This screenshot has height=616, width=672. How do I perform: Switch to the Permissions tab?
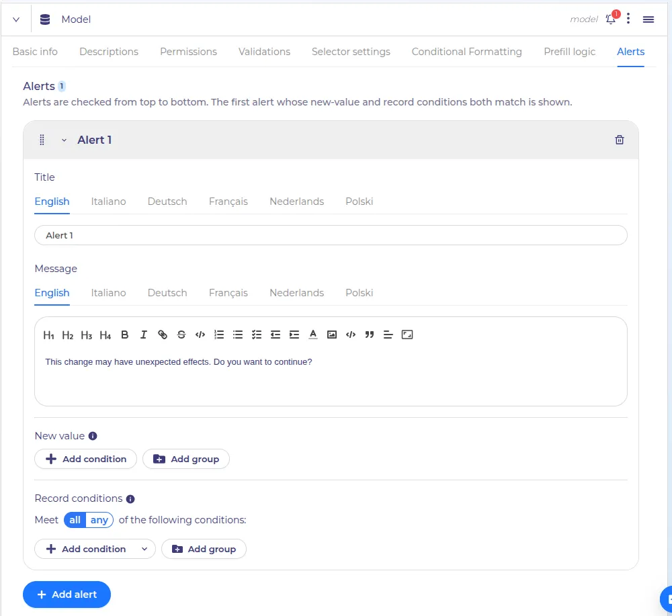(189, 52)
